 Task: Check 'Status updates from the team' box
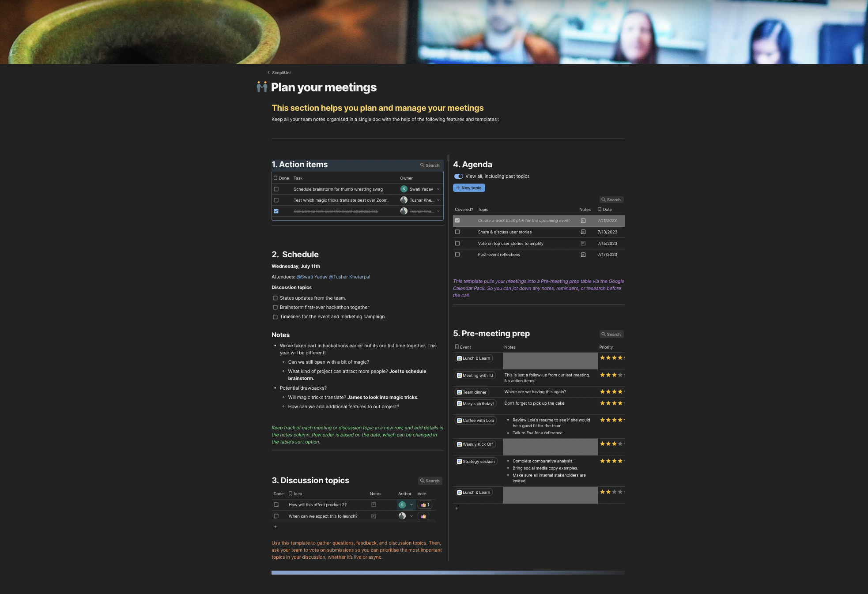point(275,298)
